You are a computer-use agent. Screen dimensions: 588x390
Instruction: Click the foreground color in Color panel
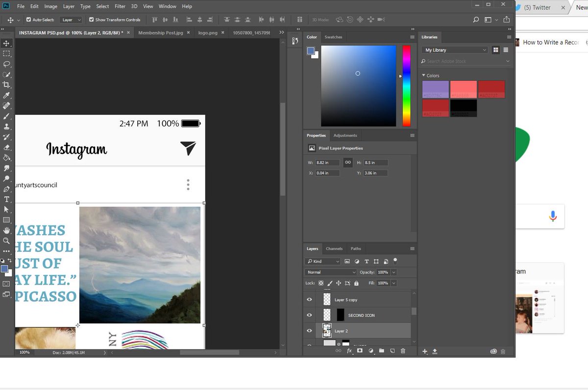311,51
